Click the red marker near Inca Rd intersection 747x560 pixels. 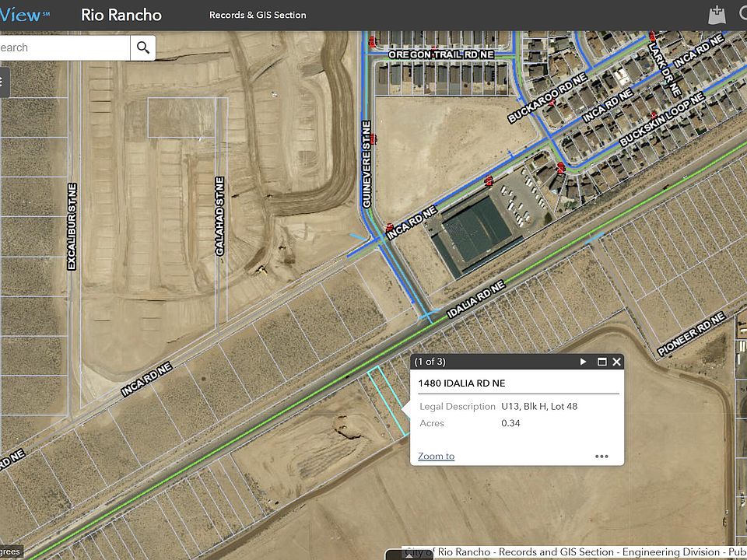click(389, 228)
